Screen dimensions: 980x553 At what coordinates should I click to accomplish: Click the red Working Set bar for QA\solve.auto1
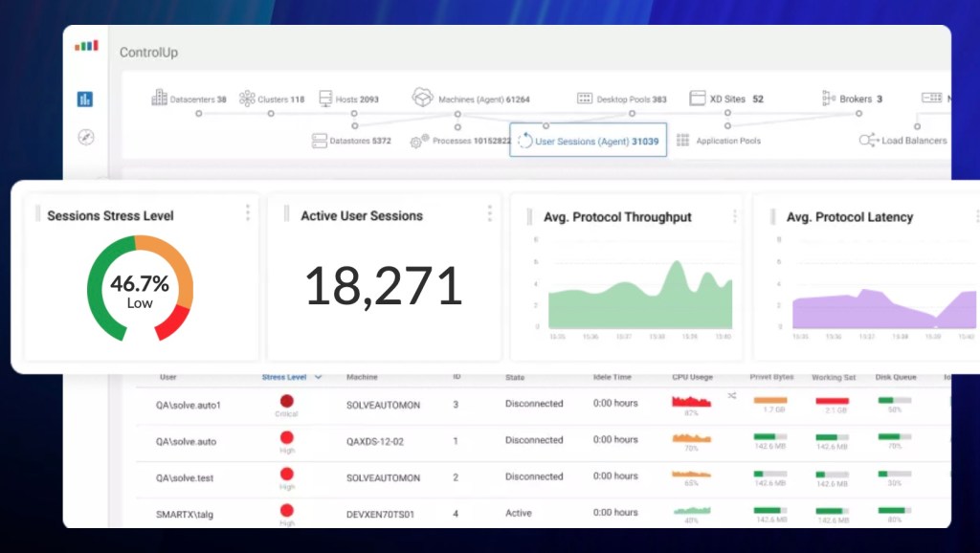[x=832, y=401]
